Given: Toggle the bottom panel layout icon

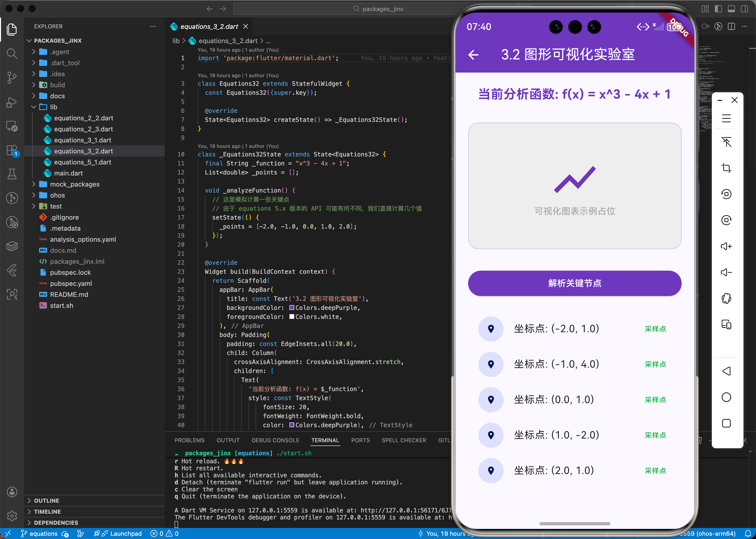Looking at the screenshot, I should click(731, 9).
